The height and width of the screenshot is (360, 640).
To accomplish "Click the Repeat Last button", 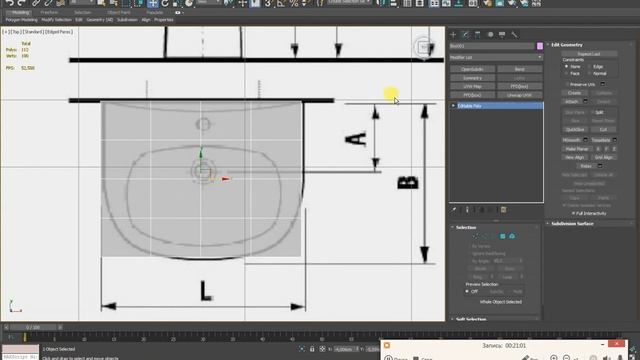I will tap(589, 54).
